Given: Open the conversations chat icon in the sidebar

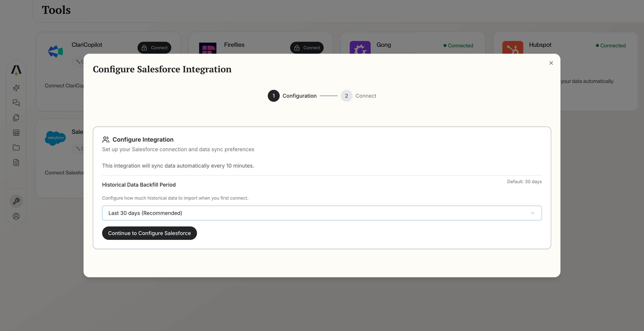Looking at the screenshot, I should pos(16,103).
